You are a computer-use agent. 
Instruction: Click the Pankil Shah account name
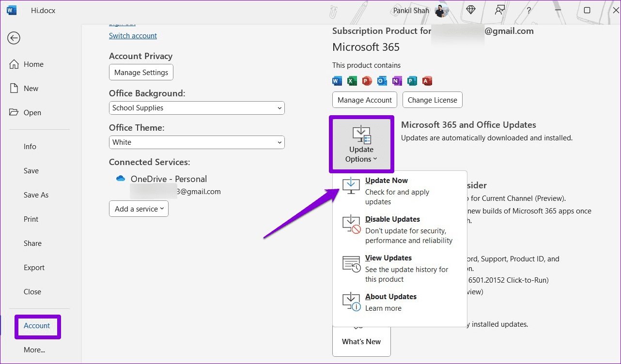pyautogui.click(x=410, y=10)
